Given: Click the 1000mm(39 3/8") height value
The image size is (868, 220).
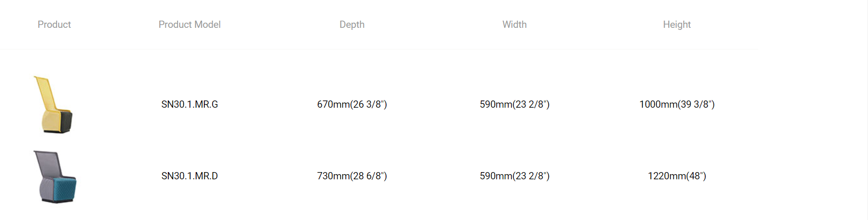Looking at the screenshot, I should (677, 105).
